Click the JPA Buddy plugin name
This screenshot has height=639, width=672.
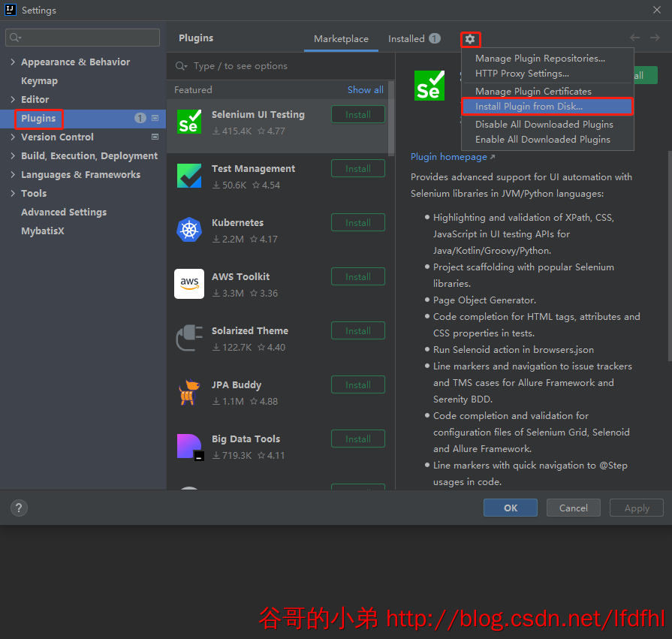(x=237, y=385)
